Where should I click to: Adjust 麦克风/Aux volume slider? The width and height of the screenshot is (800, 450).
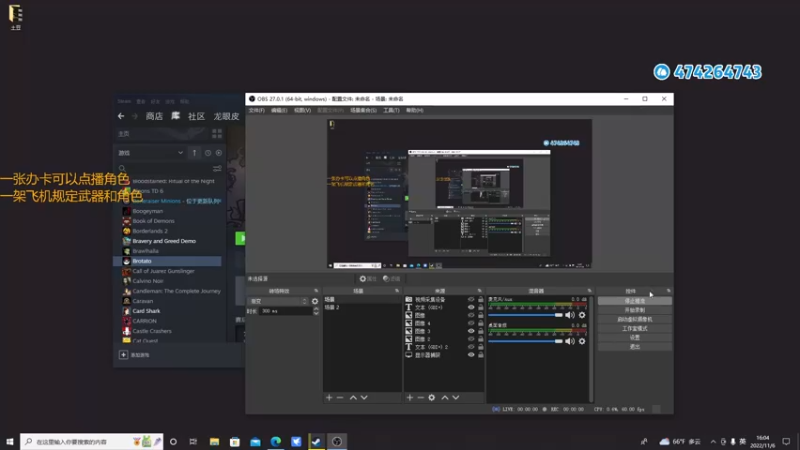525,315
